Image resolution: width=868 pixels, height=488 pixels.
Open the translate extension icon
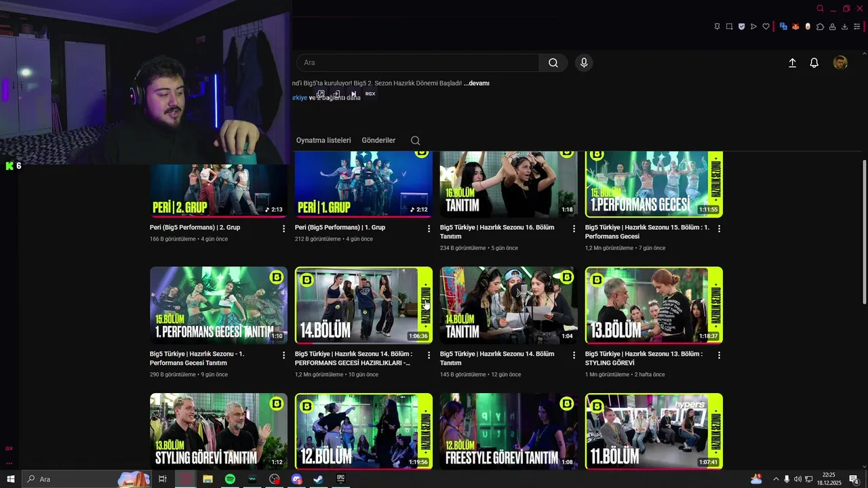point(783,26)
